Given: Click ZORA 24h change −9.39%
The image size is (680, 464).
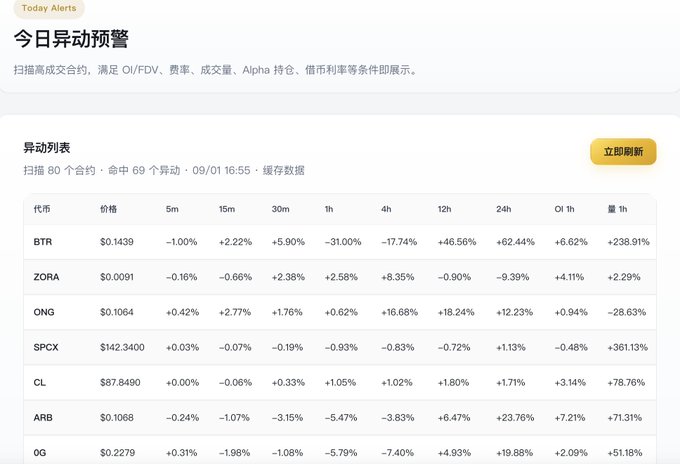Looking at the screenshot, I should [x=513, y=277].
